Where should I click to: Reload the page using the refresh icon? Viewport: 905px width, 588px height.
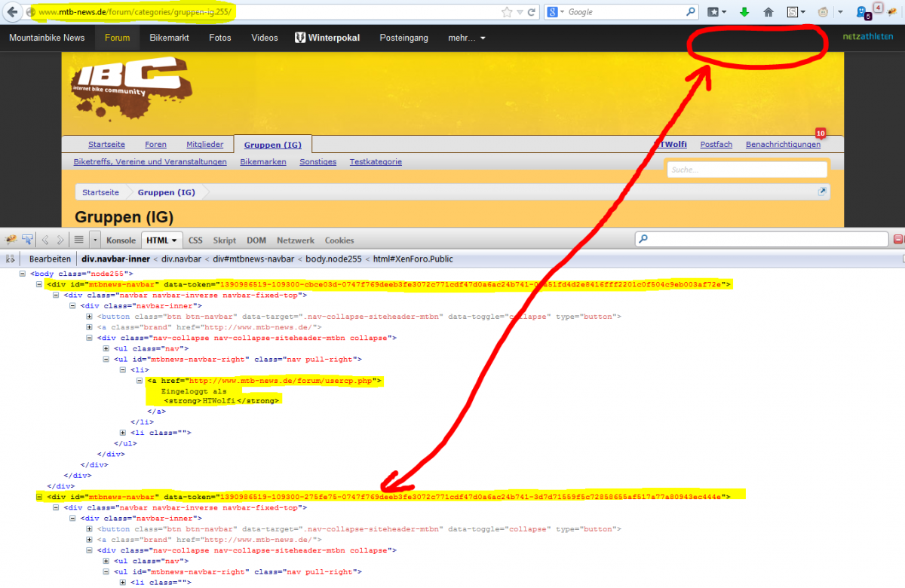[x=532, y=12]
